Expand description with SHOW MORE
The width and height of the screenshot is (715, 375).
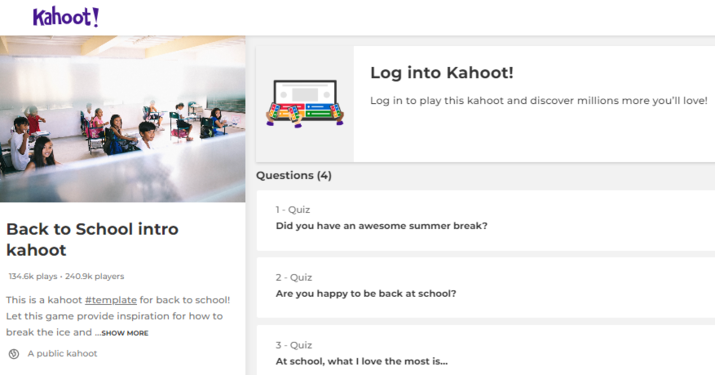click(x=124, y=333)
